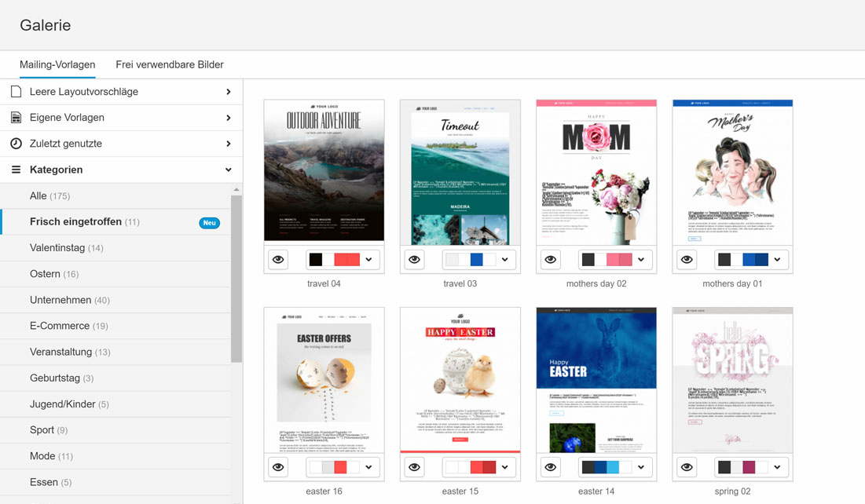The height and width of the screenshot is (504, 865).
Task: Select category Jugend/Kinder
Action: tap(115, 404)
